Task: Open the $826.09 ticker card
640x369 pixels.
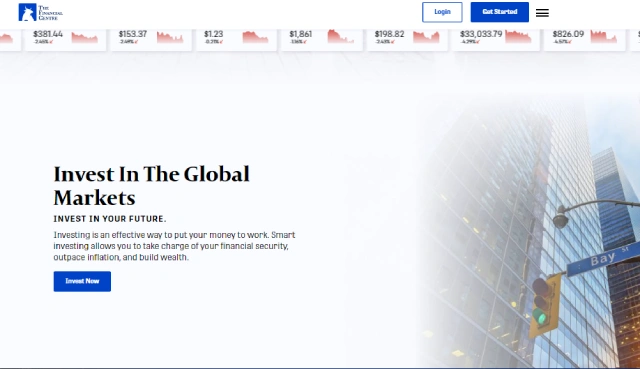Action: (x=585, y=40)
